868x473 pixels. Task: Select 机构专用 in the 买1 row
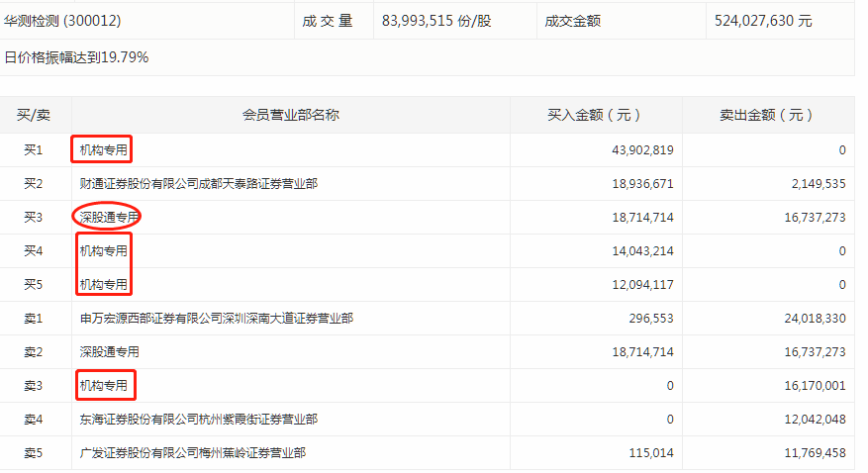[x=104, y=150]
